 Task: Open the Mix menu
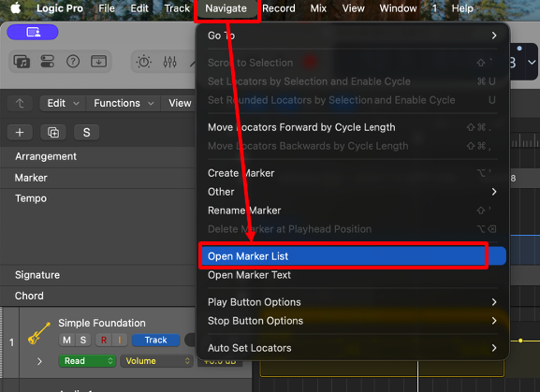pos(318,8)
